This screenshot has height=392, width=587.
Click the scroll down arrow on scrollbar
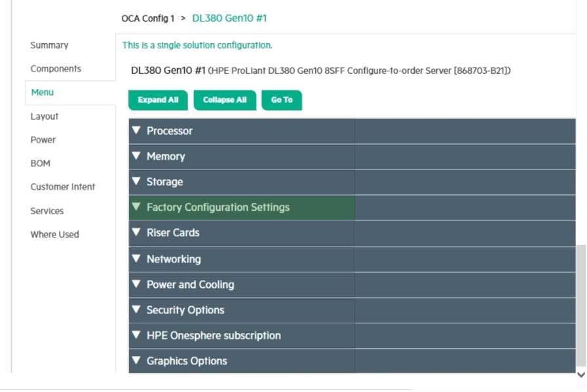pyautogui.click(x=580, y=375)
